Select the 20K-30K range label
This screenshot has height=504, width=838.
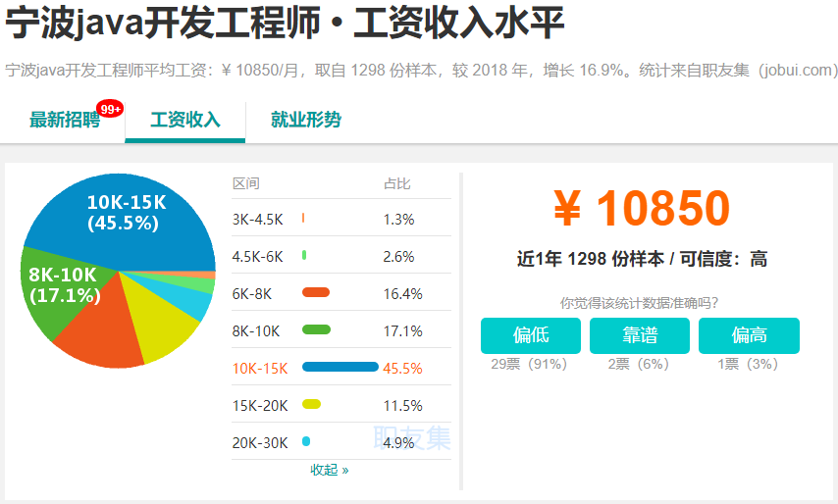(260, 443)
